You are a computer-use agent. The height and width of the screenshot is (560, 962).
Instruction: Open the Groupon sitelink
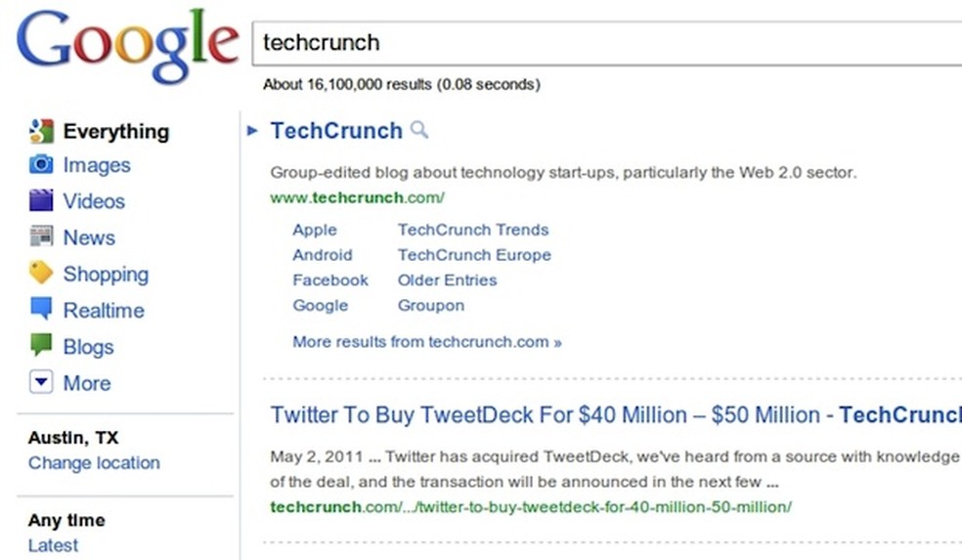pos(430,305)
